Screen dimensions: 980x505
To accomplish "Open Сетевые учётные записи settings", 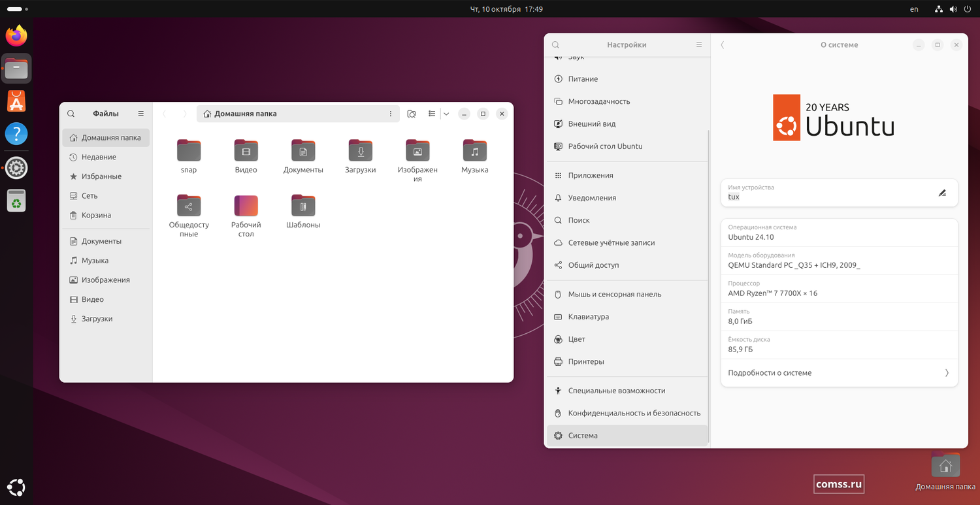I will coord(627,243).
